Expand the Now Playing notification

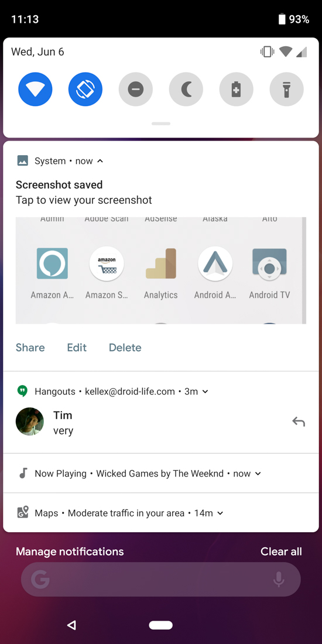point(258,474)
